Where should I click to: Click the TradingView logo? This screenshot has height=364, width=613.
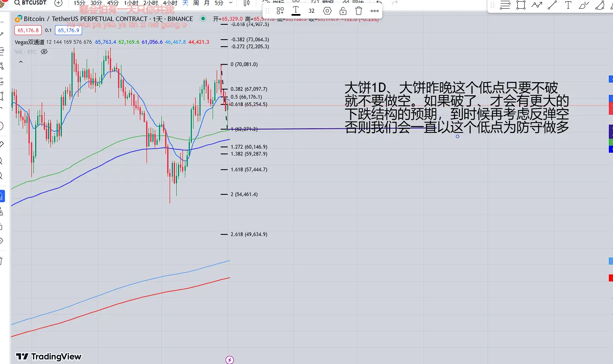tap(49, 357)
